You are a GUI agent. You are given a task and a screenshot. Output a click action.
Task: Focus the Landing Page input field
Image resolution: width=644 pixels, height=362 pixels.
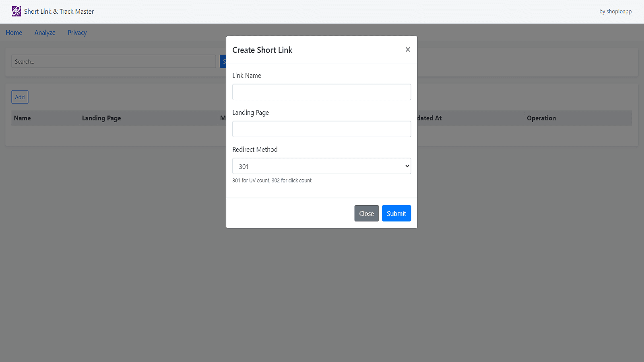click(321, 129)
